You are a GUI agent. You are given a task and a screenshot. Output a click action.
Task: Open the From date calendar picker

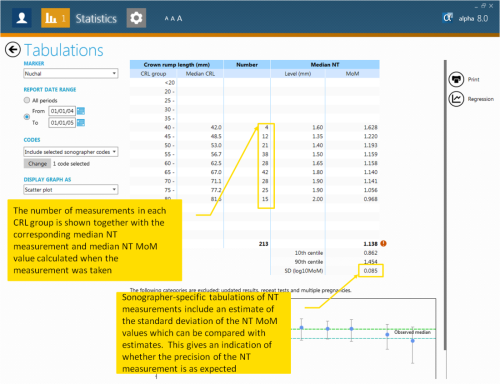[x=81, y=111]
